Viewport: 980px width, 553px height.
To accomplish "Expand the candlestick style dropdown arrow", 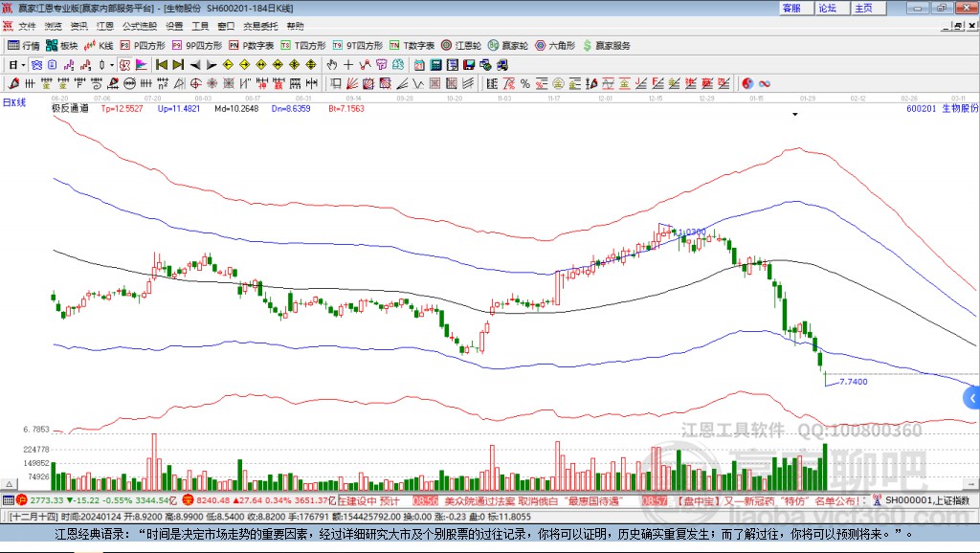I will (x=112, y=65).
